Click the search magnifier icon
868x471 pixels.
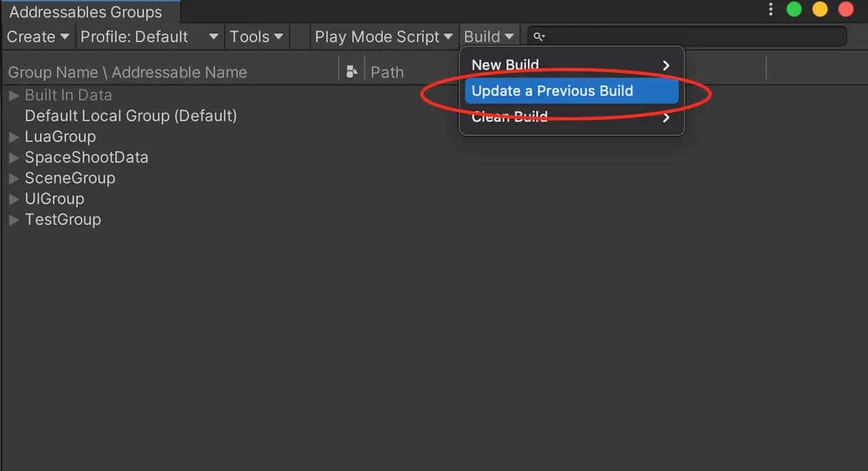tap(539, 36)
